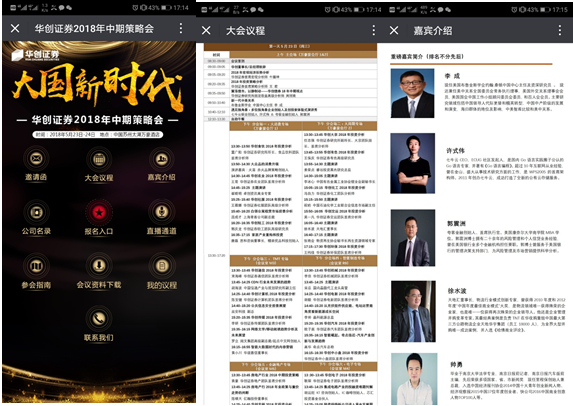This screenshot has width=573, height=406.
Task: Select the guest name 李成
Action: tap(452, 76)
